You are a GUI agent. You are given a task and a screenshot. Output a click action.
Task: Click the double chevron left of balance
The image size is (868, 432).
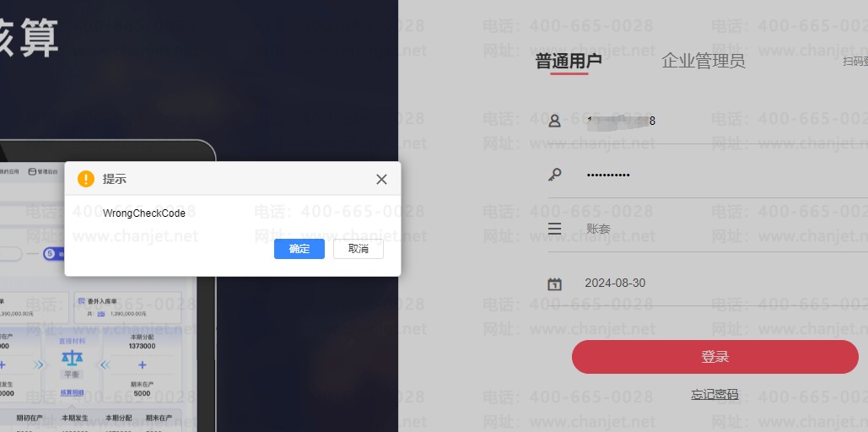(x=38, y=365)
